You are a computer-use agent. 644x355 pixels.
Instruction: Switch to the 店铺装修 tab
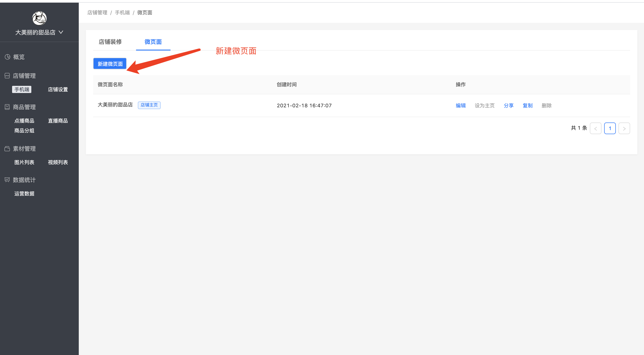110,42
